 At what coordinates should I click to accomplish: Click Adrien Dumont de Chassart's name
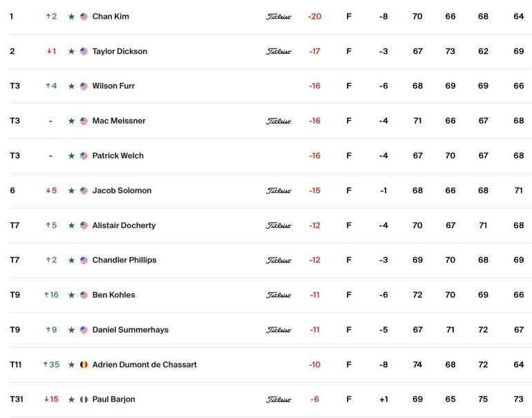(144, 365)
